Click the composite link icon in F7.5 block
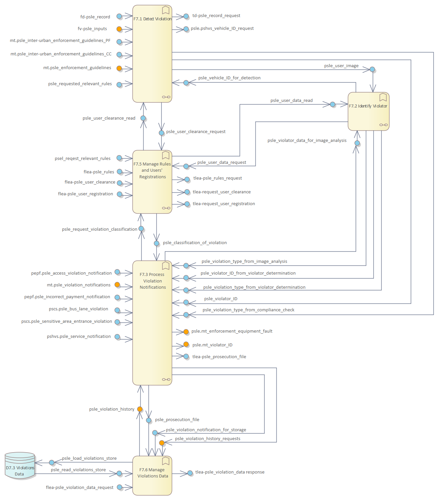The height and width of the screenshot is (504, 438). [x=166, y=208]
